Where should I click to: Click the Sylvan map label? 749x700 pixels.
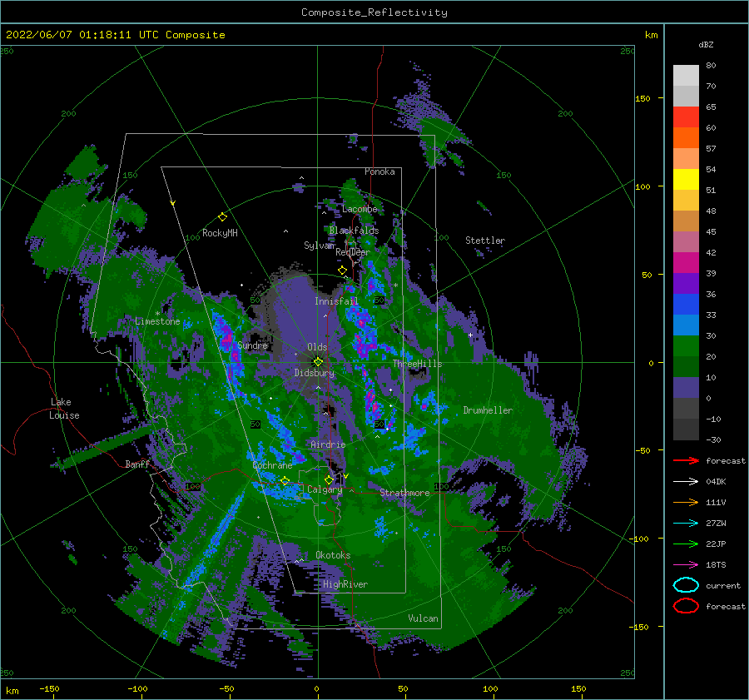tap(319, 246)
